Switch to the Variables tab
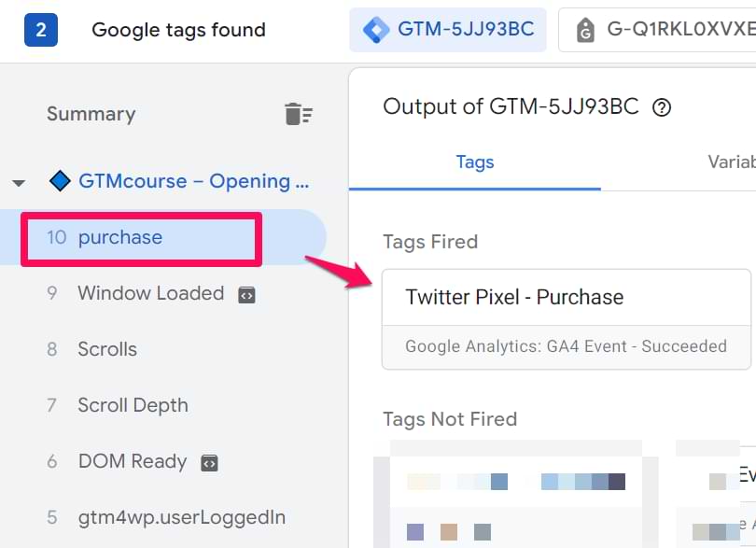 coord(732,162)
